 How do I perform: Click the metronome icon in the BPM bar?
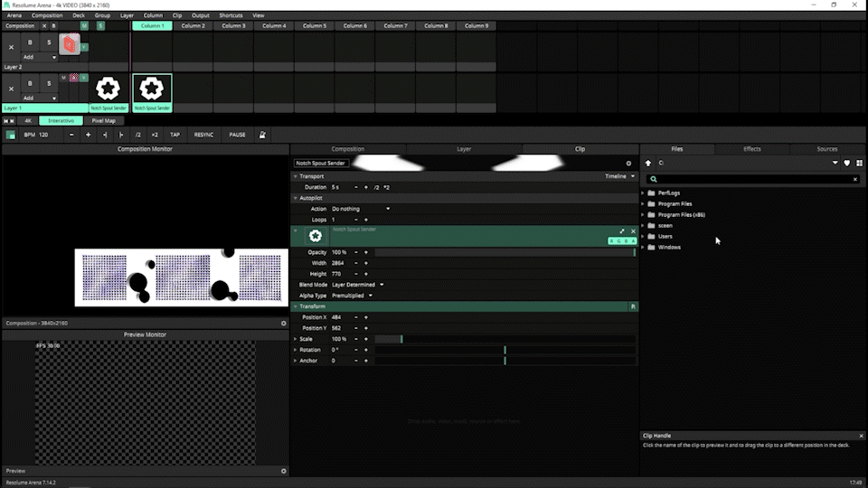[x=262, y=135]
